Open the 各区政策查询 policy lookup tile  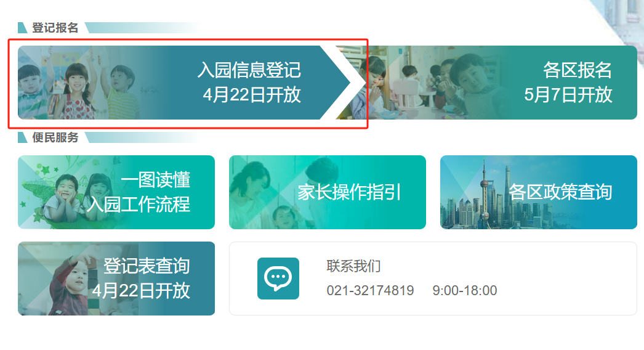539,192
